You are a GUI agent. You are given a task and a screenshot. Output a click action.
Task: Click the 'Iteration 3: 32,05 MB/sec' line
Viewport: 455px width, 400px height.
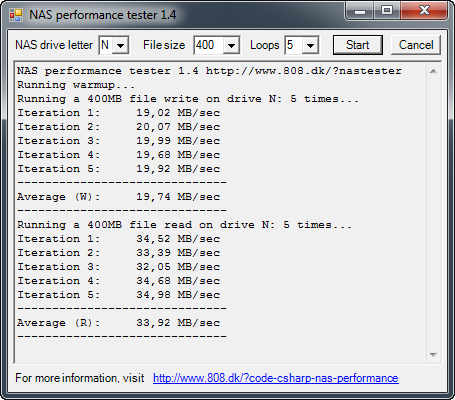119,267
